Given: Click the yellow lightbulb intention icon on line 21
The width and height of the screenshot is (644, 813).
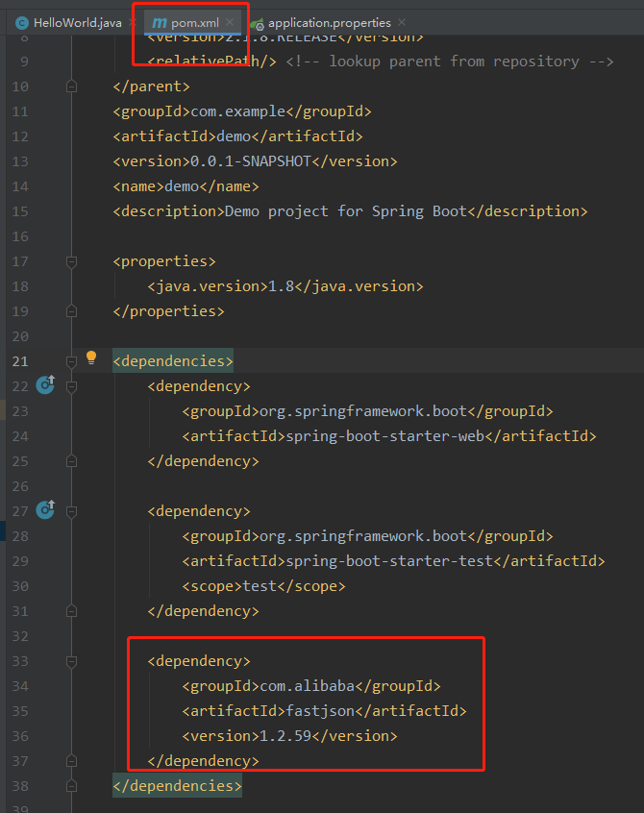Looking at the screenshot, I should pyautogui.click(x=91, y=357).
